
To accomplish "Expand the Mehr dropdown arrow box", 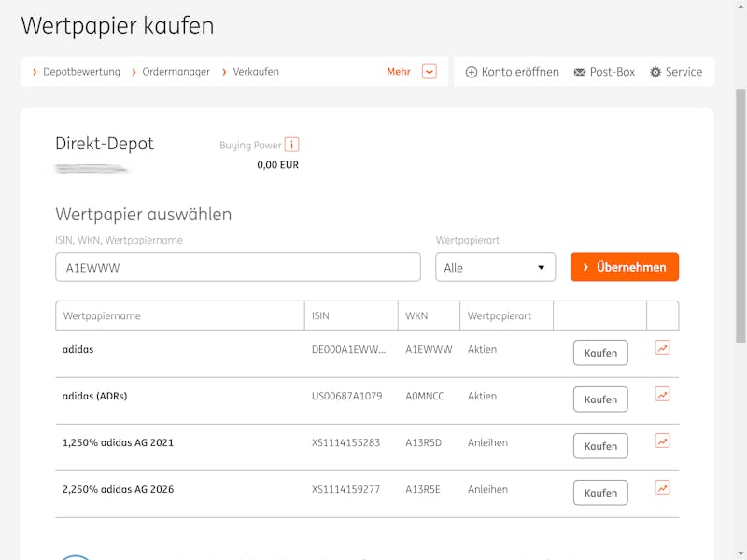I will point(430,72).
